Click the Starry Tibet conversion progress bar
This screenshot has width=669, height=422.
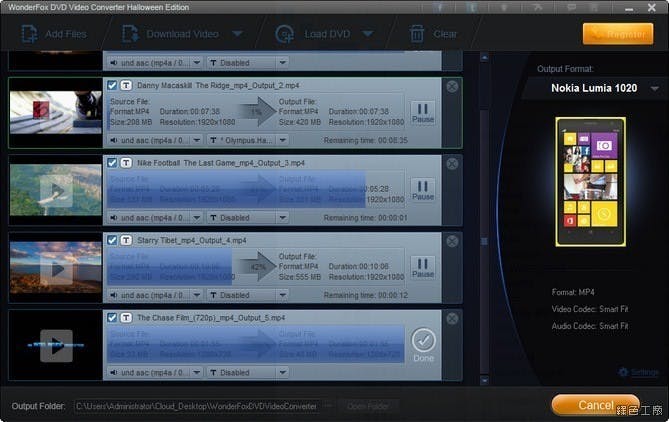click(255, 267)
